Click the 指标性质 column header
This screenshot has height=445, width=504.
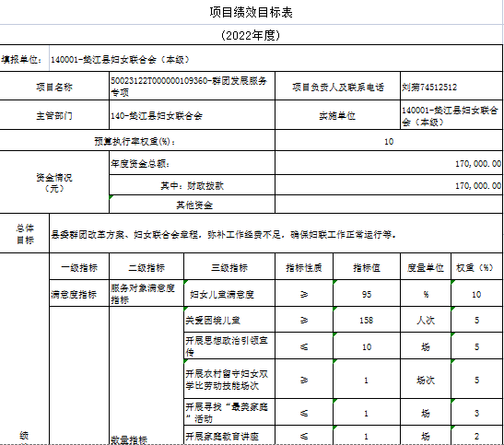click(x=304, y=267)
